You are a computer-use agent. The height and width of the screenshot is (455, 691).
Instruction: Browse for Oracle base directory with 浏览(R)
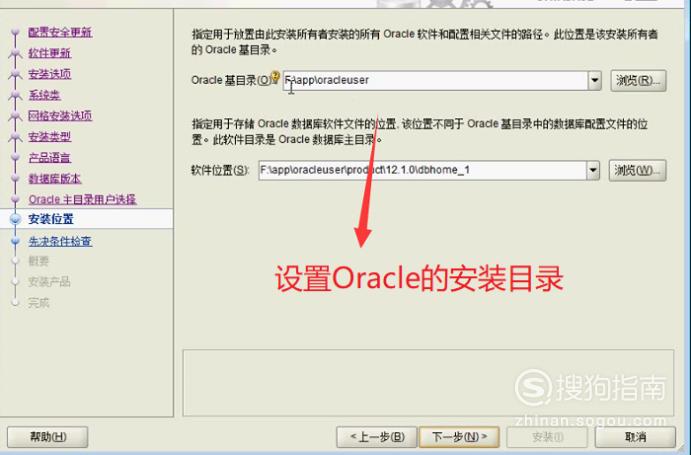(638, 81)
